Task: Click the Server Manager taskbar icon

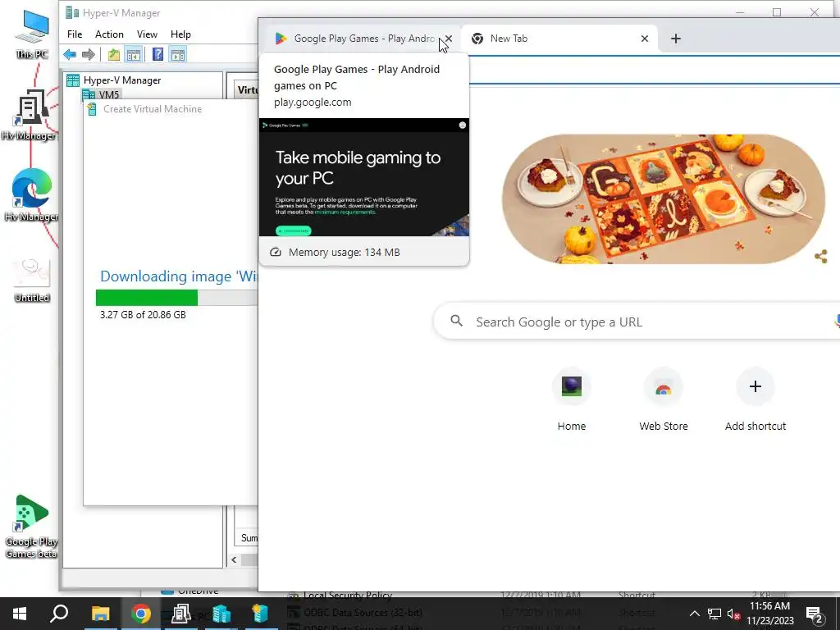Action: 180,614
